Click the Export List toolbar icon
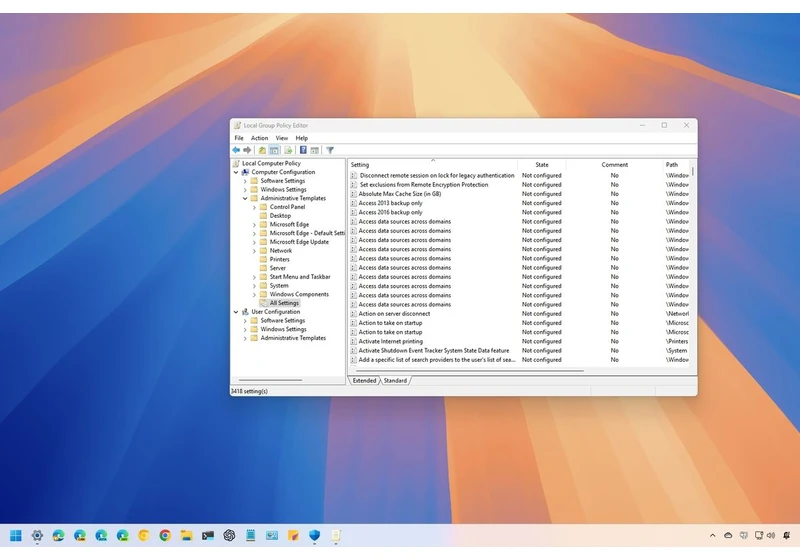The width and height of the screenshot is (800, 560). click(x=288, y=150)
